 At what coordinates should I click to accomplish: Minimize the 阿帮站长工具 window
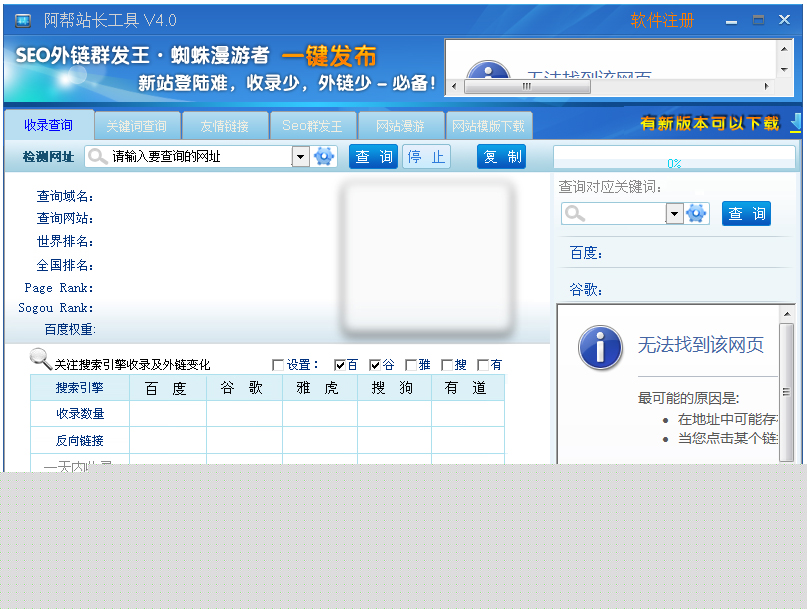point(731,21)
